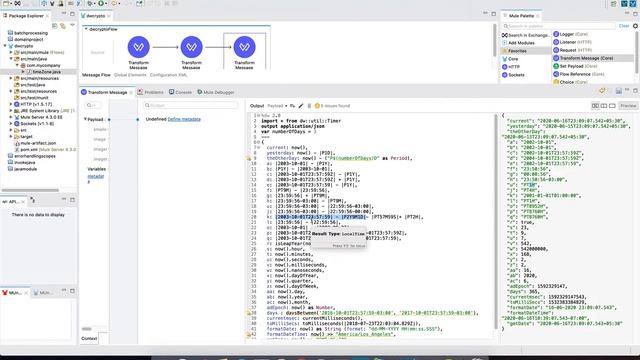640x360 pixels.
Task: Toggle the Preview button in Transform editor
Action: (x=628, y=106)
